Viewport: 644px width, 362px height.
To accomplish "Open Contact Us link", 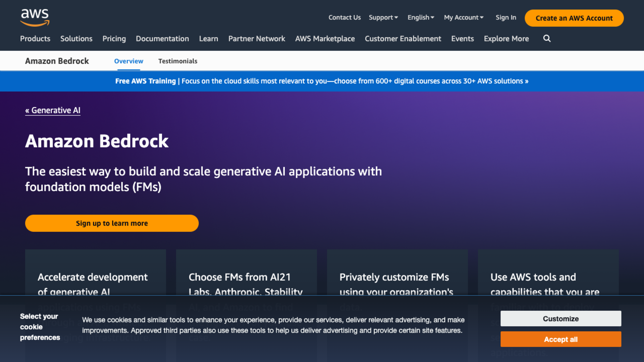I will click(x=344, y=17).
